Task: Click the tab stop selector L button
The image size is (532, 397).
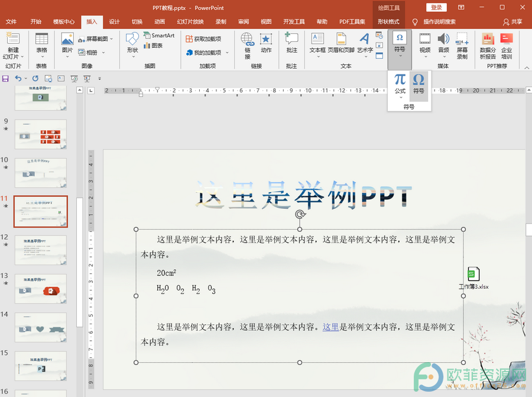Action: click(x=91, y=91)
